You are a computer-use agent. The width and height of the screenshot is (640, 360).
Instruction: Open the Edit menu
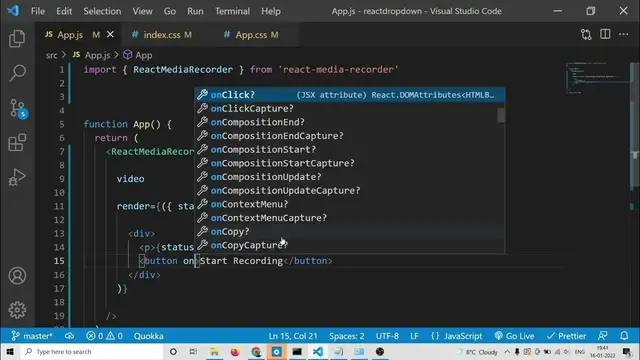tap(64, 11)
